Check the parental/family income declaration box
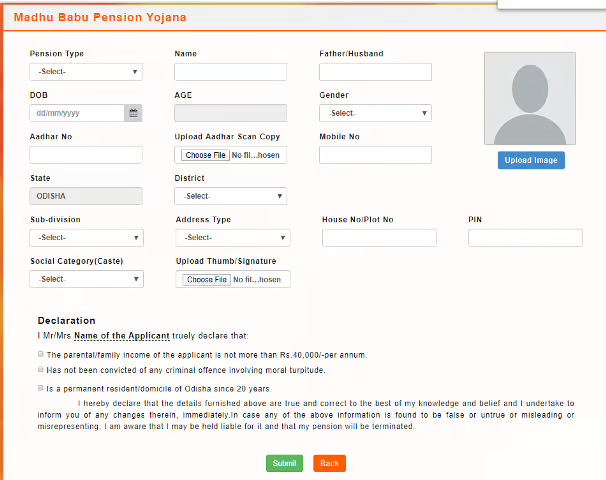The width and height of the screenshot is (606, 480). 41,354
